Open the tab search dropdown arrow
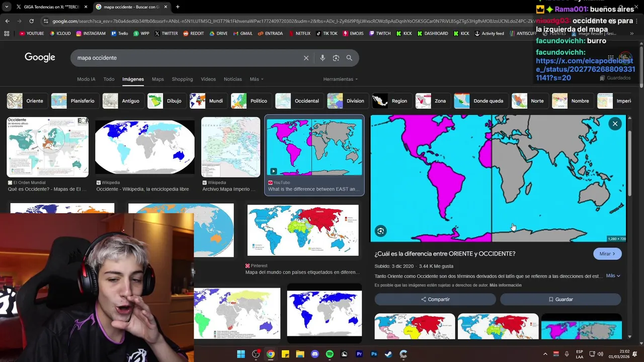The height and width of the screenshot is (362, 644). pyautogui.click(x=7, y=7)
